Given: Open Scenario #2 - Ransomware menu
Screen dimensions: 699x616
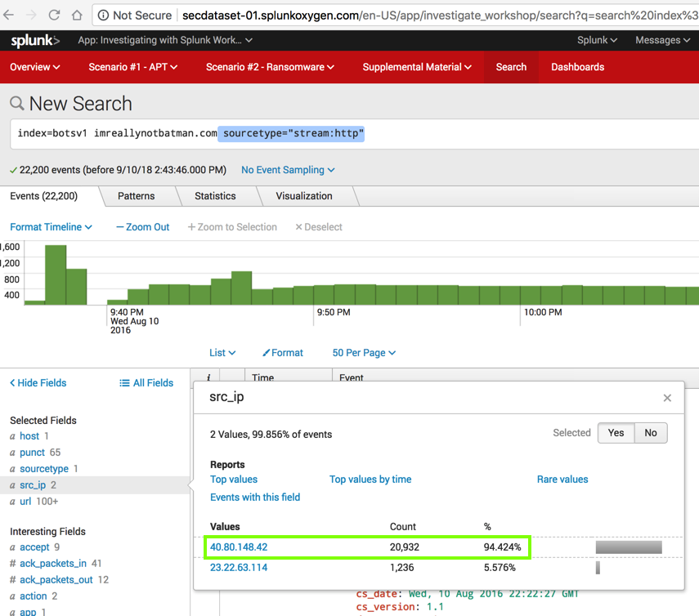Looking at the screenshot, I should click(270, 67).
